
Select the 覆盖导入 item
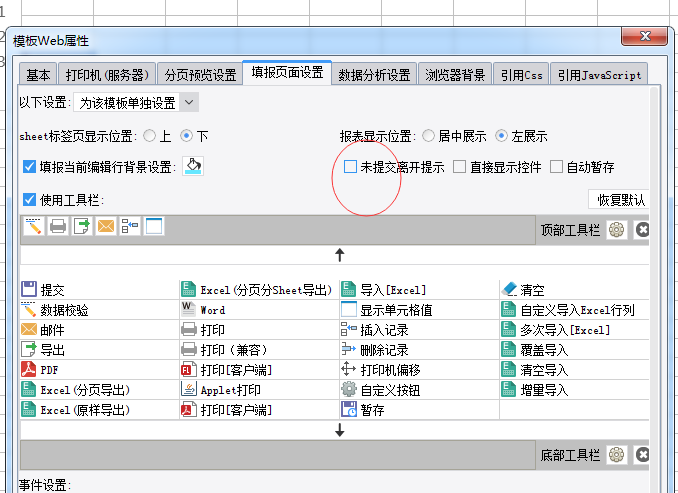pyautogui.click(x=575, y=349)
